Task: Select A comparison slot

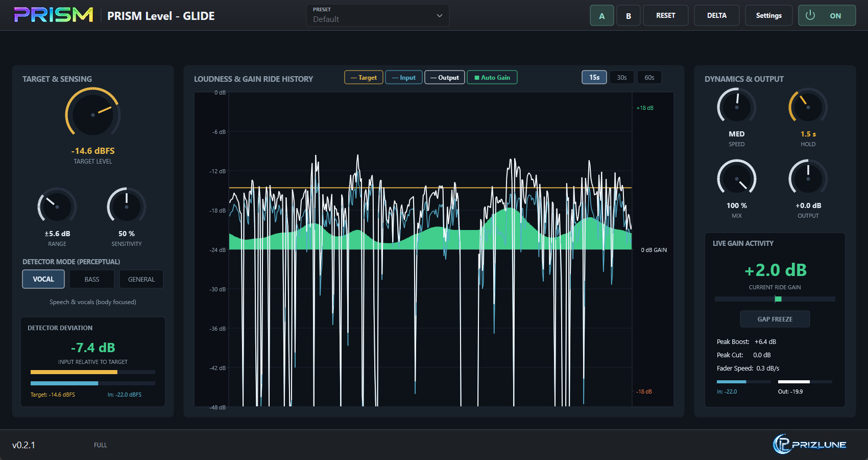Action: pos(602,15)
